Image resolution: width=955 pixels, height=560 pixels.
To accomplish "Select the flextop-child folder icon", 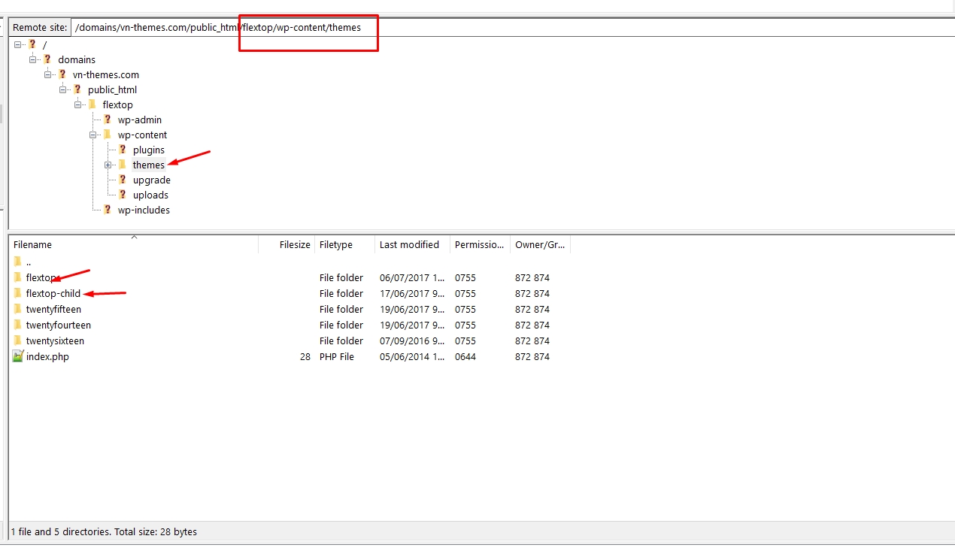I will (x=18, y=293).
